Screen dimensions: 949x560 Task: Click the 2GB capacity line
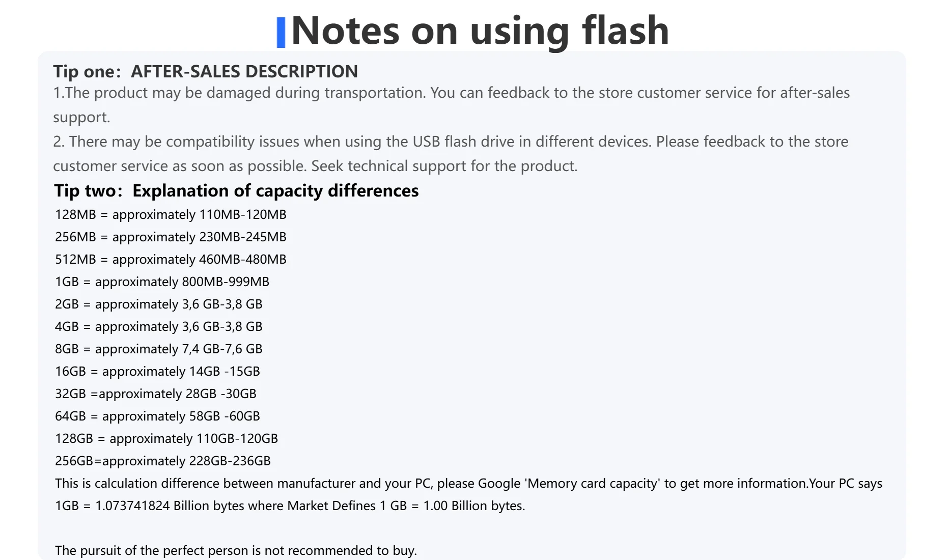pyautogui.click(x=158, y=304)
